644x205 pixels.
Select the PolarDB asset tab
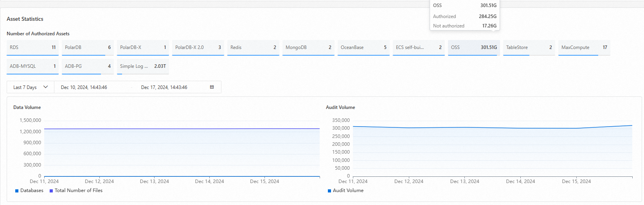88,47
